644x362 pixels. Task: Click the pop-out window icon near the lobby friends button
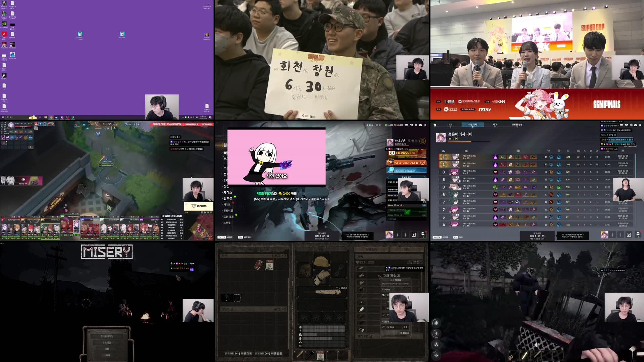(413, 235)
